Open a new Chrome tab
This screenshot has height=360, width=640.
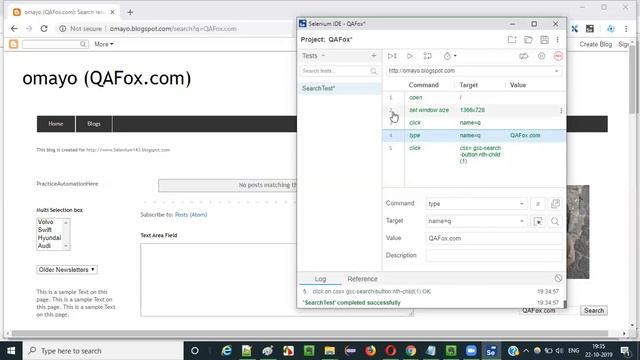coord(130,12)
